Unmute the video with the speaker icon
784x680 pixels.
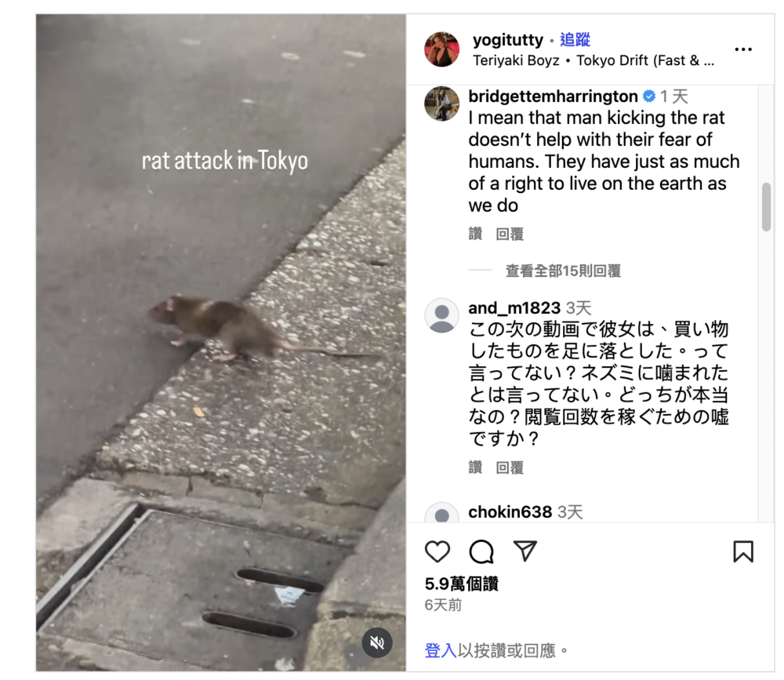pos(377,642)
